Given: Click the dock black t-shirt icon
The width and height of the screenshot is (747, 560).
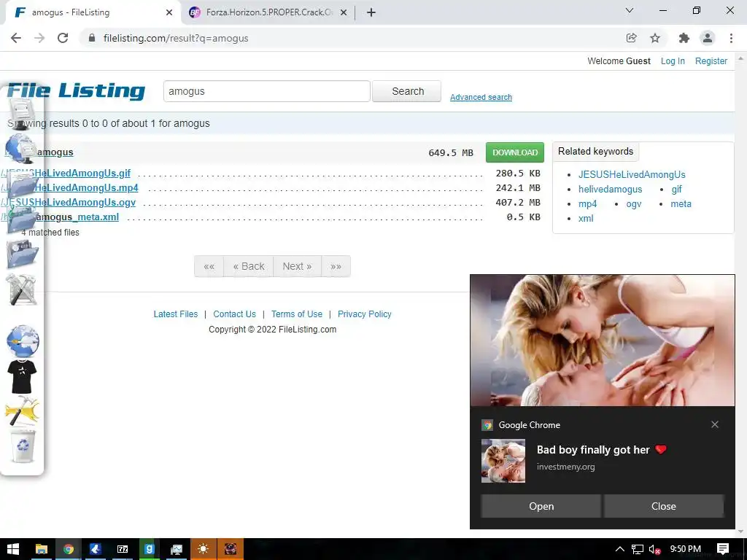Looking at the screenshot, I should point(22,376).
